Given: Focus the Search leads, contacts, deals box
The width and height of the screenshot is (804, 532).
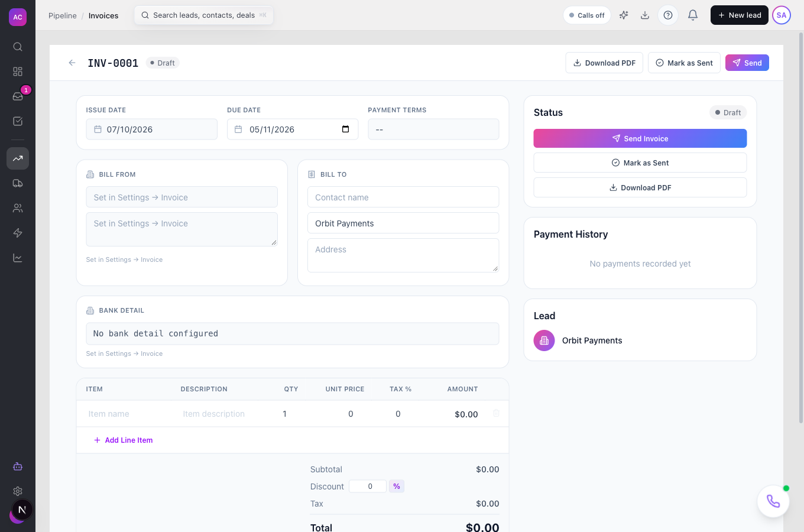Looking at the screenshot, I should (204, 15).
